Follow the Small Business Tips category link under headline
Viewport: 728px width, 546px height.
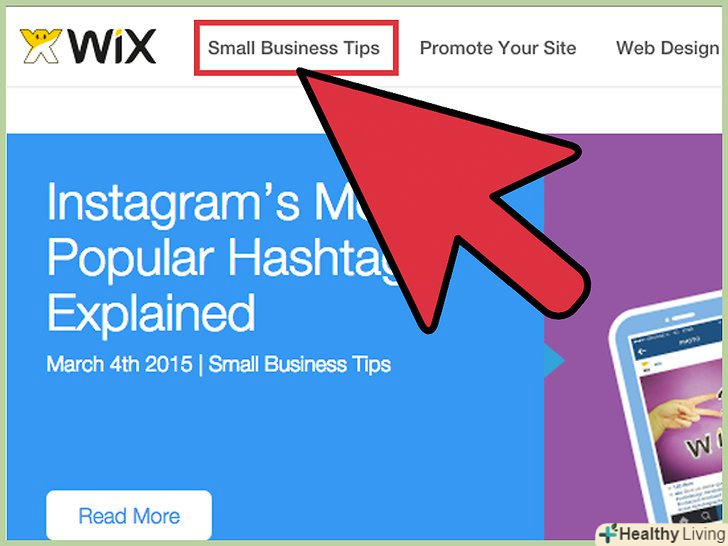(x=299, y=364)
